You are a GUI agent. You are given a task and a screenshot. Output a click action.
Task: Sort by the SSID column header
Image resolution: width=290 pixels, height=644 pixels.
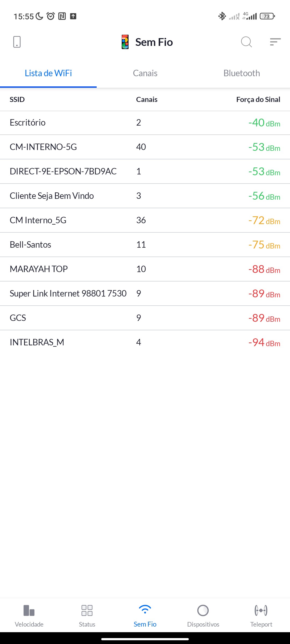tap(17, 100)
